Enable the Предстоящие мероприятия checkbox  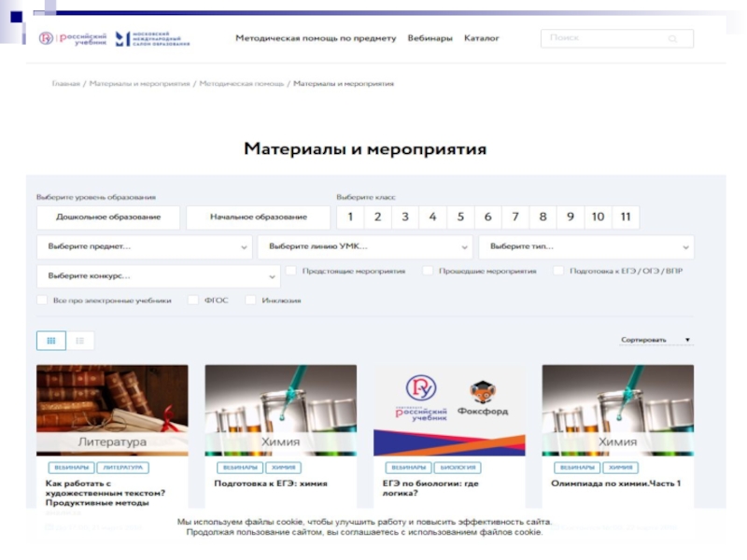[x=291, y=271]
